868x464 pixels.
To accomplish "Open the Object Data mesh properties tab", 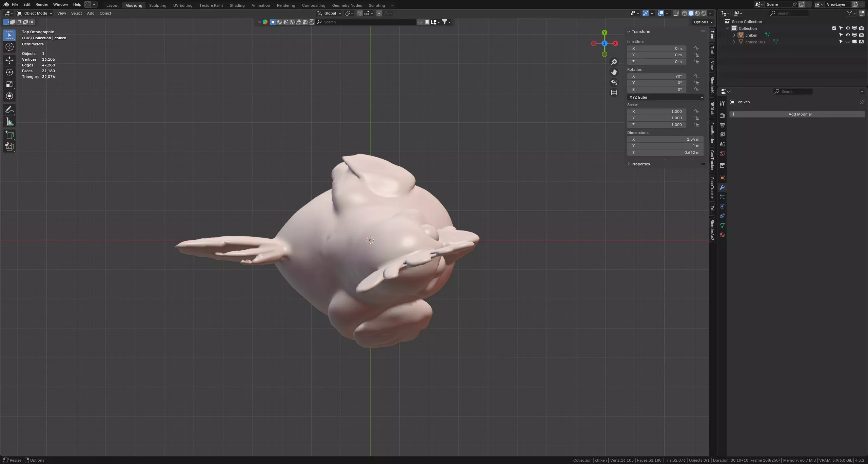I will [722, 225].
